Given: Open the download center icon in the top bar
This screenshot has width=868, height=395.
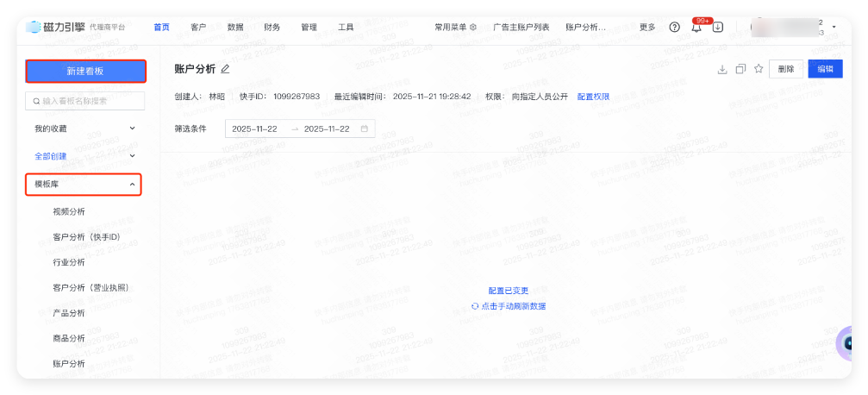Looking at the screenshot, I should 717,27.
